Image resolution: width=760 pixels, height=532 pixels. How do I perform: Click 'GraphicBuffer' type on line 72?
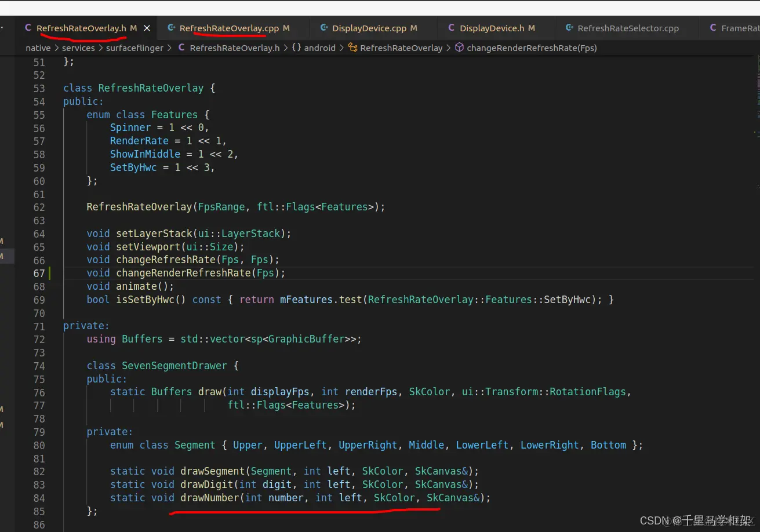tap(306, 339)
